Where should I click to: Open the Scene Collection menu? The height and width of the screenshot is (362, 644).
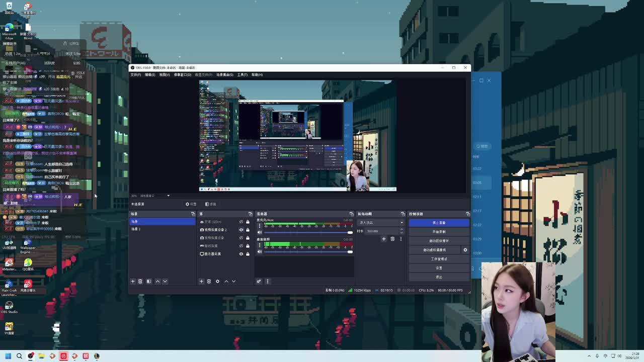click(x=225, y=75)
